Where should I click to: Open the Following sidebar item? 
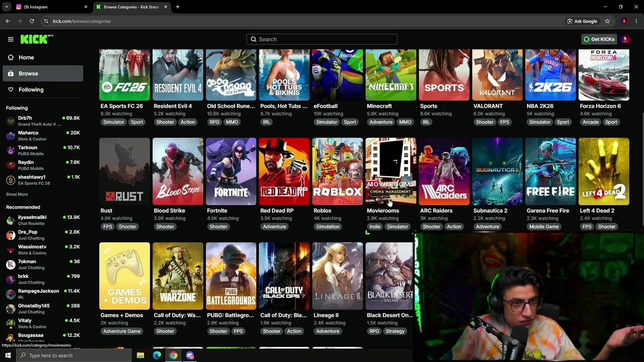43,89
